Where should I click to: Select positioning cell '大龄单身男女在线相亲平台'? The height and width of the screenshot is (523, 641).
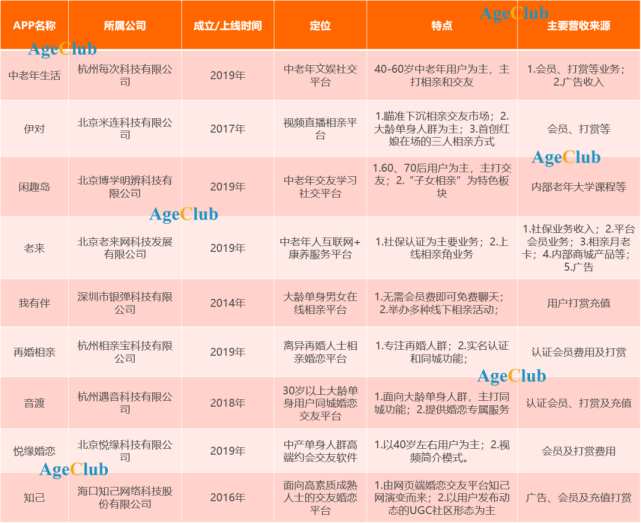(x=320, y=303)
